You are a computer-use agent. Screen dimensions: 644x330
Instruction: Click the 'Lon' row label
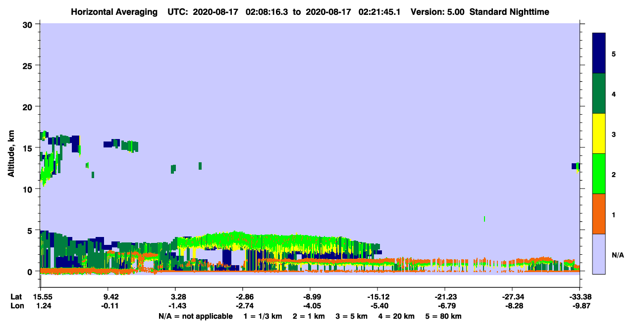tap(16, 306)
